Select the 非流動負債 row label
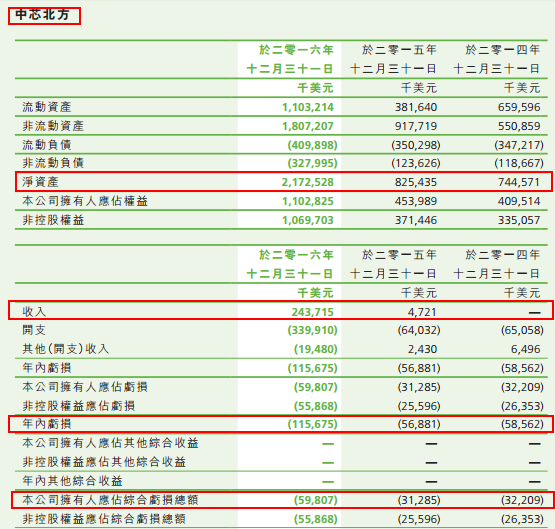 tap(53, 163)
